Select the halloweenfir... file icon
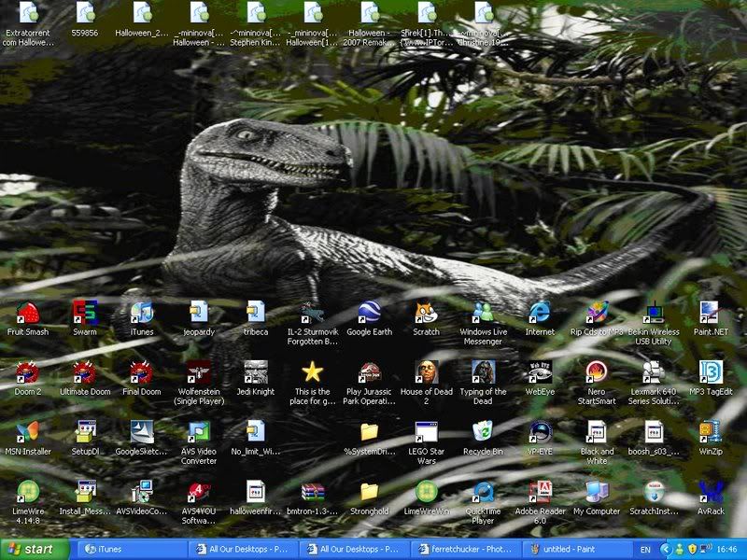747x560 pixels. (x=255, y=492)
